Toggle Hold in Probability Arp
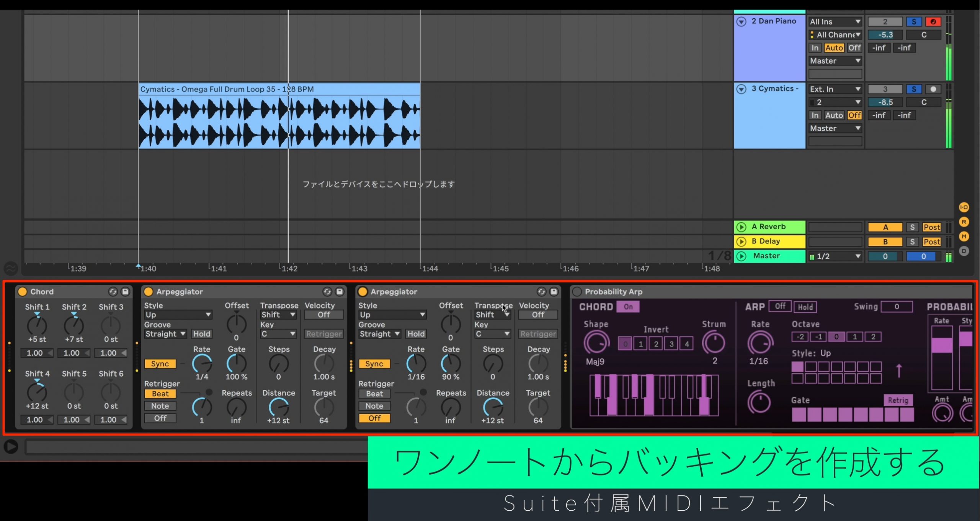The width and height of the screenshot is (980, 521). (805, 307)
